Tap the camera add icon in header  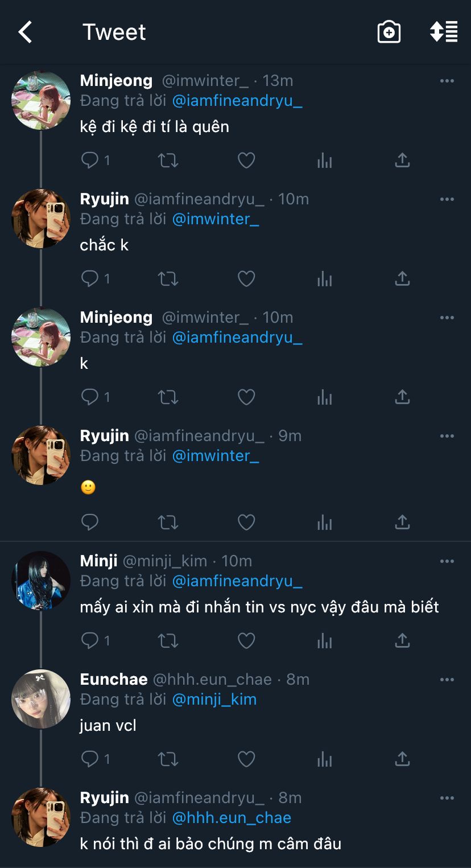point(389,32)
